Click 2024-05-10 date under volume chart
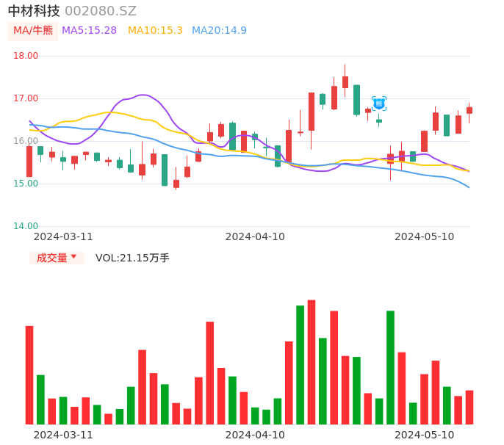Image resolution: width=504 pixels, height=445 pixels. click(x=425, y=435)
